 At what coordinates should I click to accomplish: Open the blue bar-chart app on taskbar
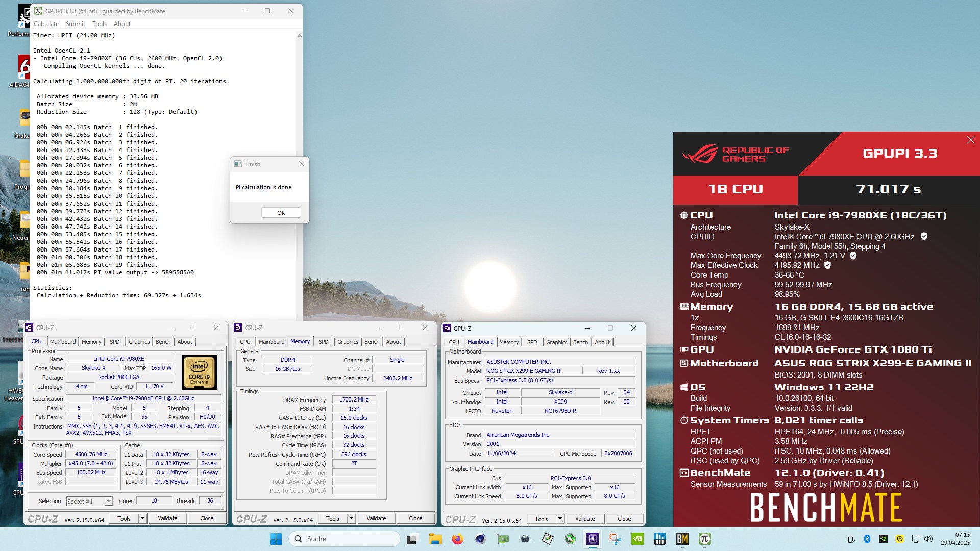[659, 539]
